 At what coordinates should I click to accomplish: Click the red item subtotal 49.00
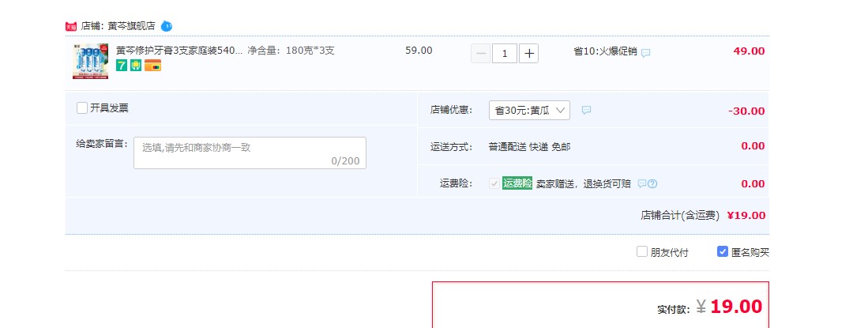(x=749, y=51)
